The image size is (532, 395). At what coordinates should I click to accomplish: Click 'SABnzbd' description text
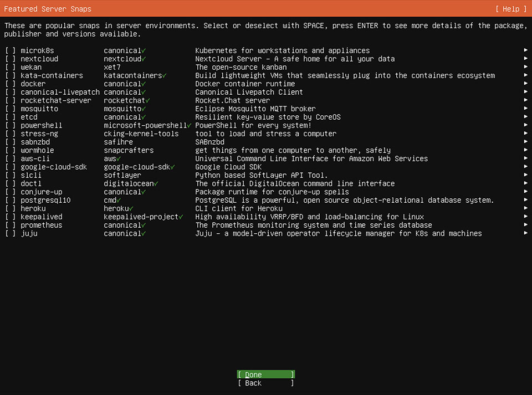point(209,142)
